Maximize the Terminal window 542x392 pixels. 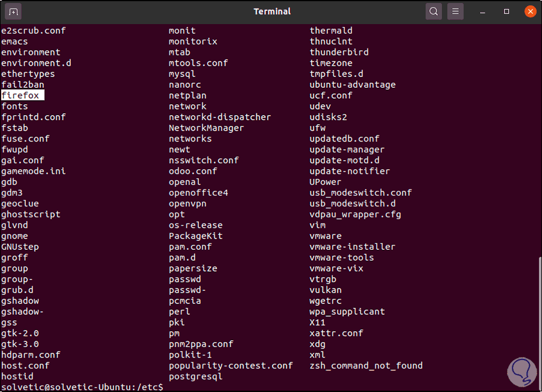tap(507, 11)
